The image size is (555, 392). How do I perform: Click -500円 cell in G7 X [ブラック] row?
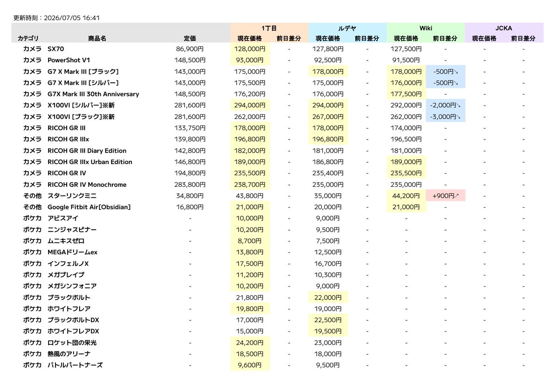coord(446,71)
